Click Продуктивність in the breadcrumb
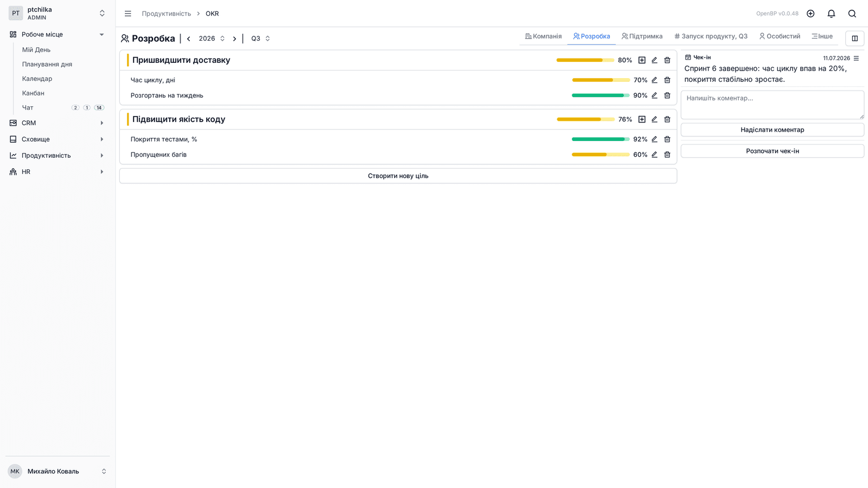 pyautogui.click(x=167, y=14)
